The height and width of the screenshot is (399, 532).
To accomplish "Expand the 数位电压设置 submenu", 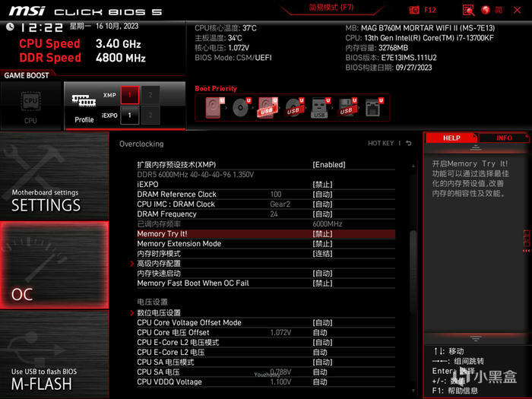I will (x=266, y=313).
